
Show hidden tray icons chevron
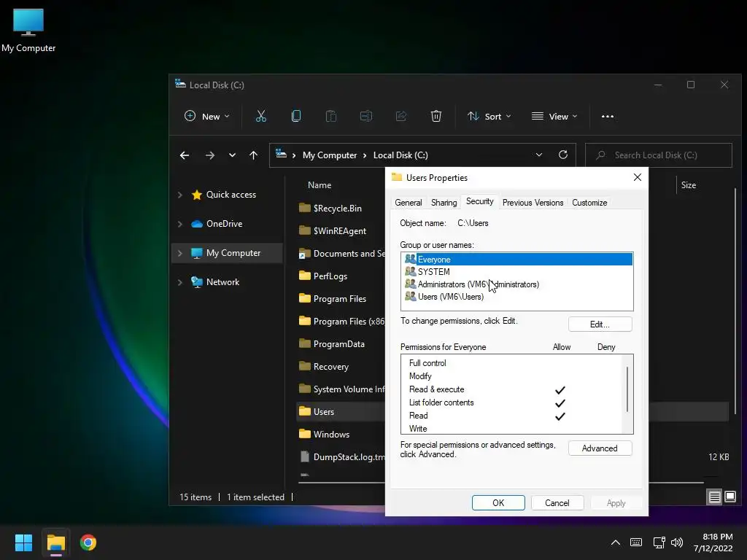(616, 542)
